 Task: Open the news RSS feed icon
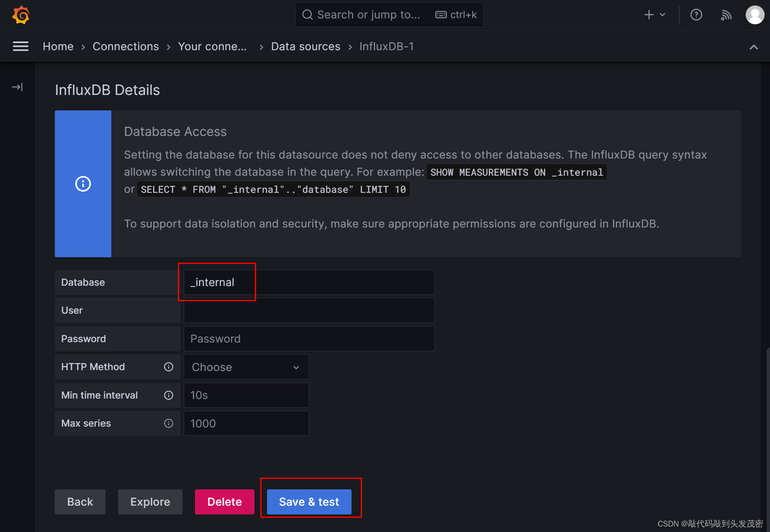[x=726, y=15]
